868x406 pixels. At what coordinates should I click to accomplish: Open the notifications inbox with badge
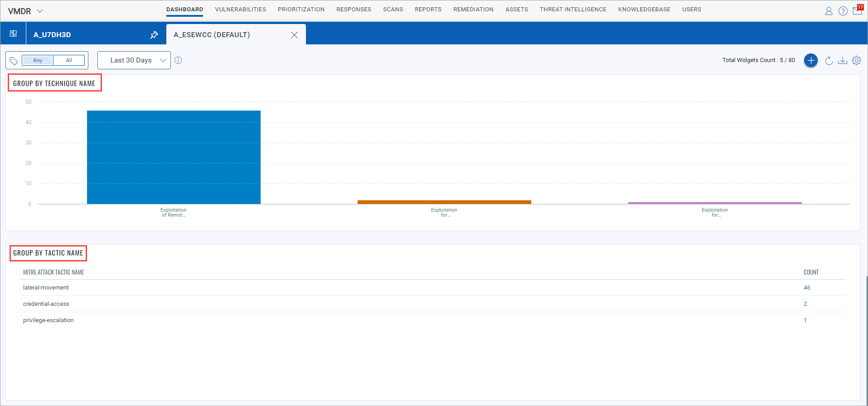pyautogui.click(x=857, y=10)
